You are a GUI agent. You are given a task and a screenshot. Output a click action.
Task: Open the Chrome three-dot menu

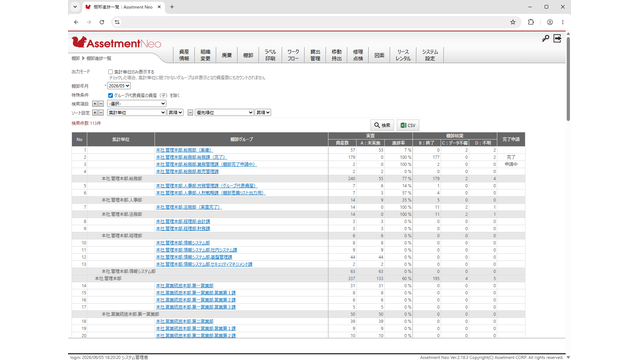562,22
